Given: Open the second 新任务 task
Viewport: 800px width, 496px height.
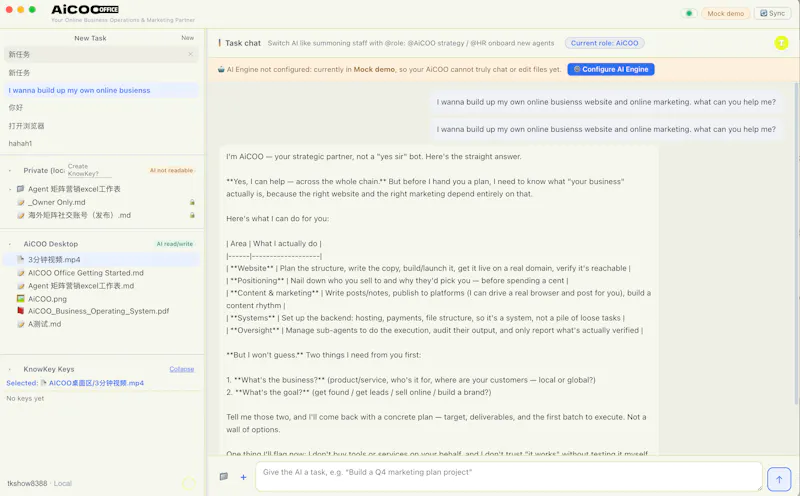Looking at the screenshot, I should [x=101, y=72].
